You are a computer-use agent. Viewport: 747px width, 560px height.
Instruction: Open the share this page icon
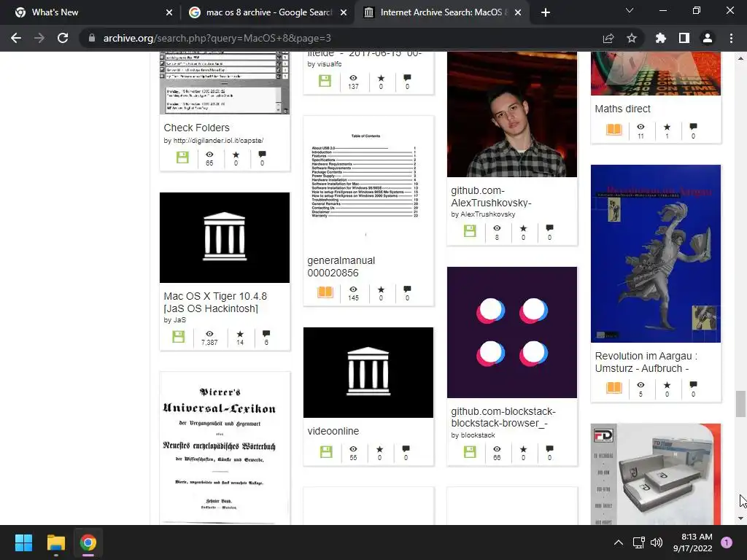[x=608, y=38]
